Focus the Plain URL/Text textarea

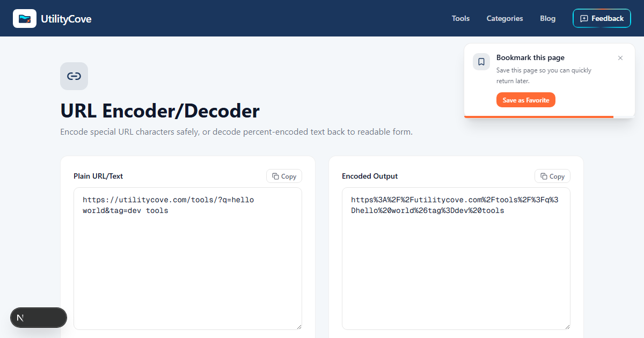[188, 259]
